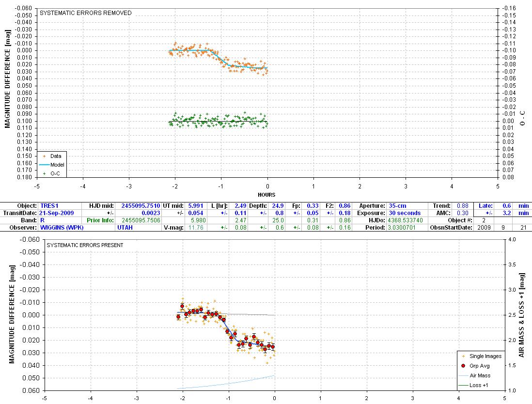
Task: Click the observation start year '2009'
Action: point(484,227)
